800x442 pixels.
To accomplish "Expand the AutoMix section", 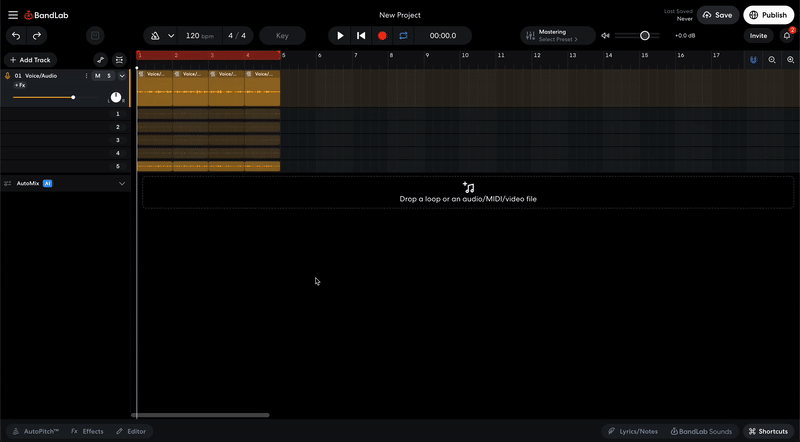I will pos(122,184).
